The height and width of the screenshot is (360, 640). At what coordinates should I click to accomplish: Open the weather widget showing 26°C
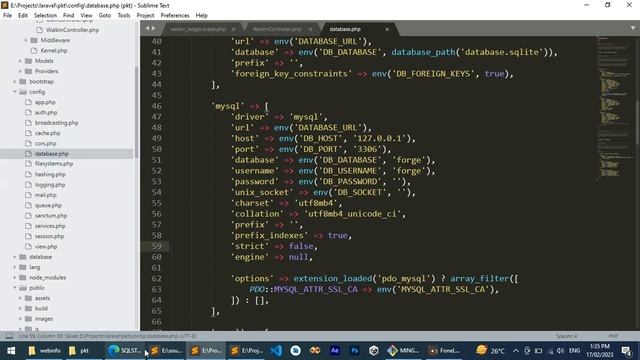[x=490, y=351]
